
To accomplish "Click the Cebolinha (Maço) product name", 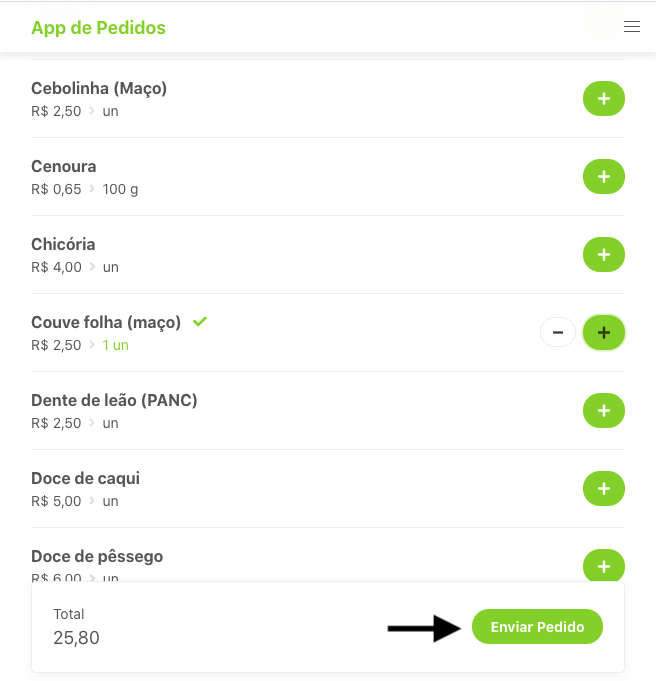I will pyautogui.click(x=99, y=88).
